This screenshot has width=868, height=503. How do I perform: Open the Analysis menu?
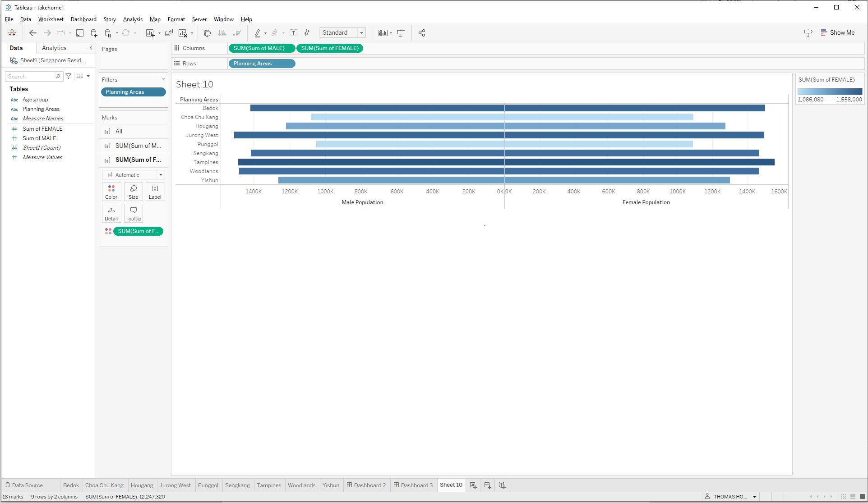[132, 19]
